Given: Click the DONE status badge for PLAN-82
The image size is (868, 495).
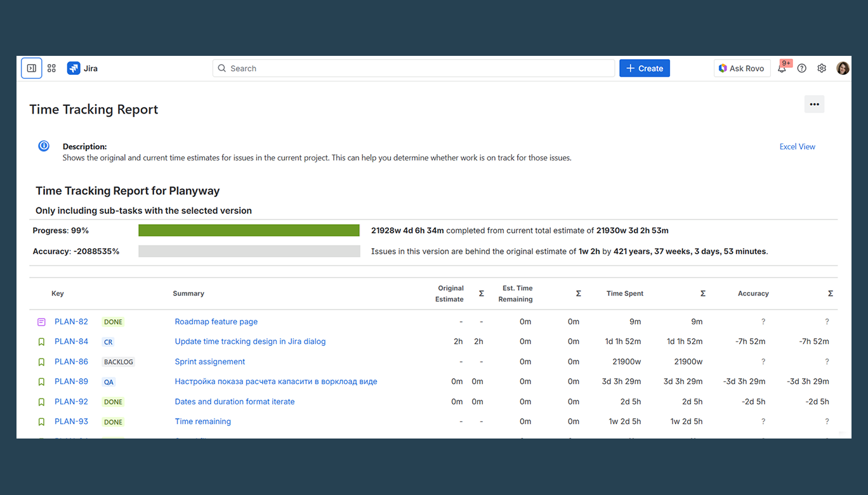Looking at the screenshot, I should (113, 322).
